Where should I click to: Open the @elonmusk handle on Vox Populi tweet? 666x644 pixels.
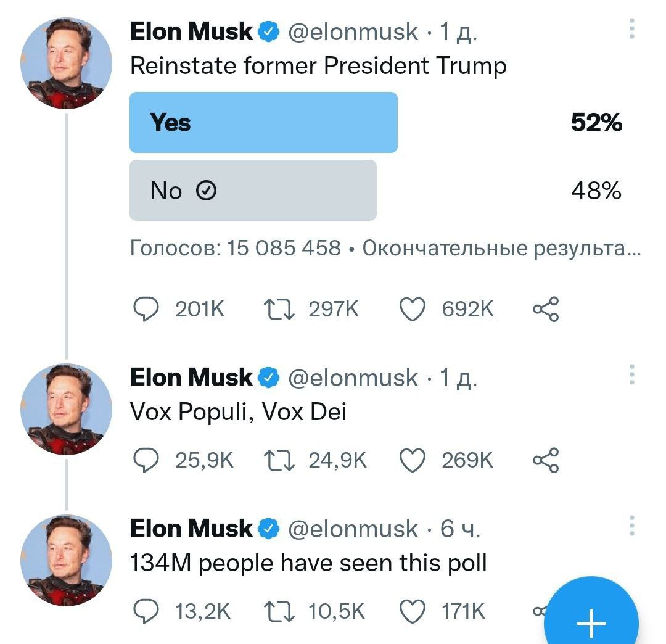353,378
